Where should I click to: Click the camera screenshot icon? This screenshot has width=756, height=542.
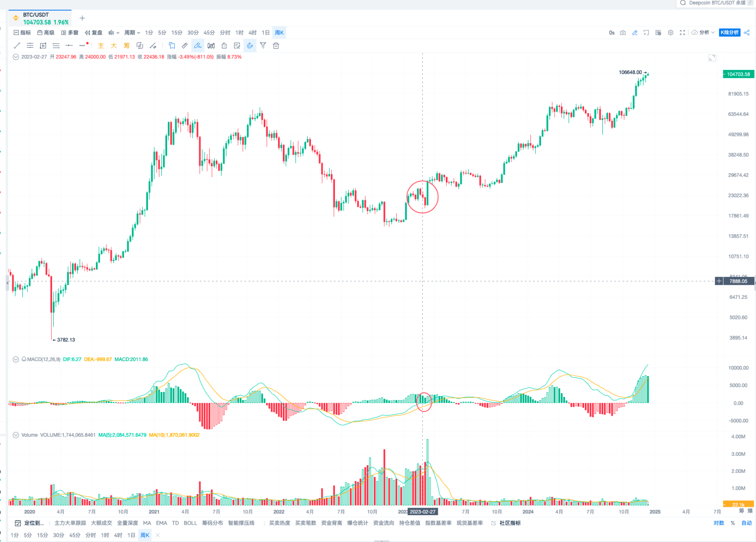point(623,33)
